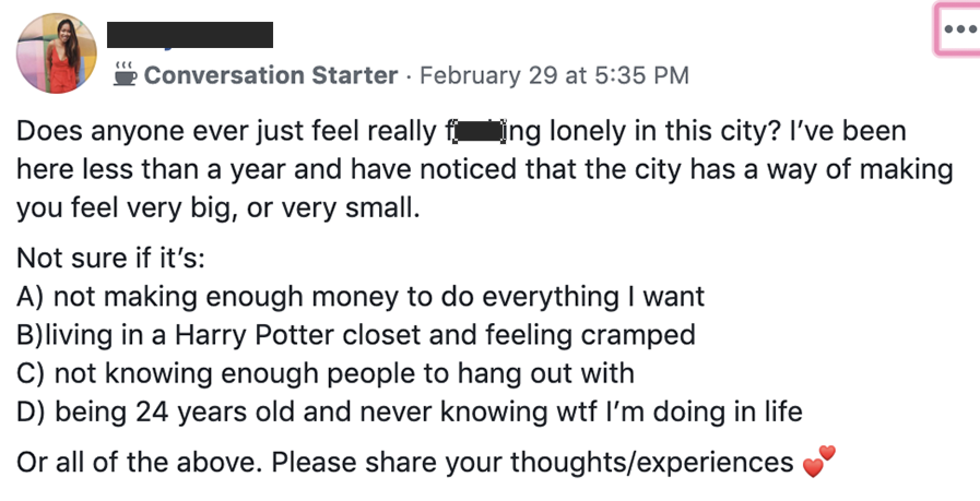Select option C about not knowing enough people
The height and width of the screenshot is (501, 980).
pos(326,374)
